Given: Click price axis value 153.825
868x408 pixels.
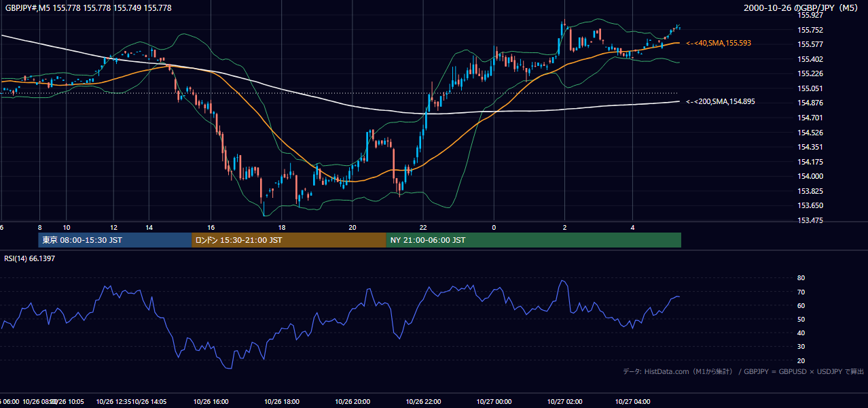Looking at the screenshot, I should 810,191.
